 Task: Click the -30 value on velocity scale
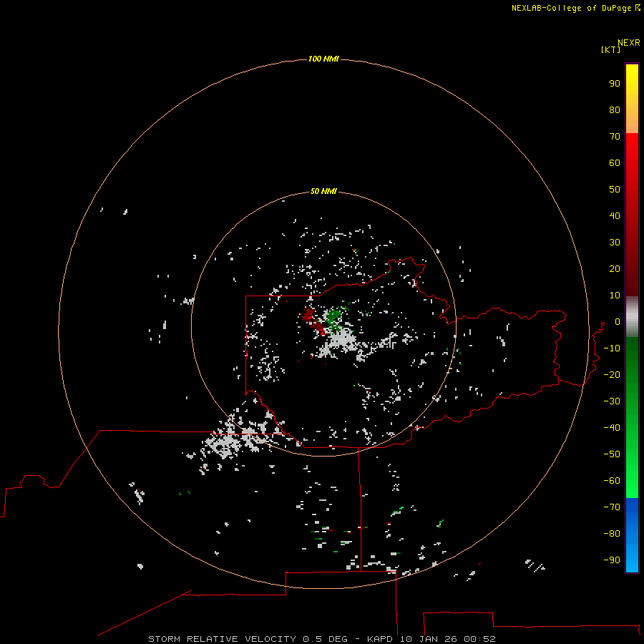pyautogui.click(x=612, y=401)
